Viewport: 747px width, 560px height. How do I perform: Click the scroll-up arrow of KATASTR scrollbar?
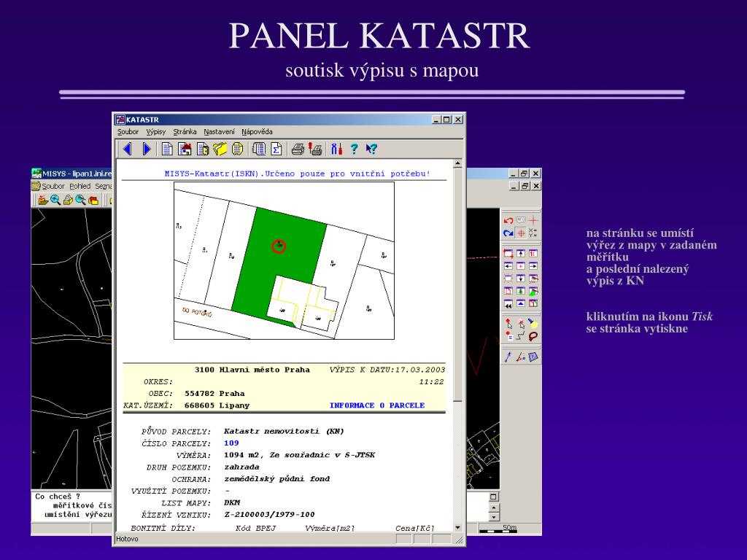(x=458, y=163)
